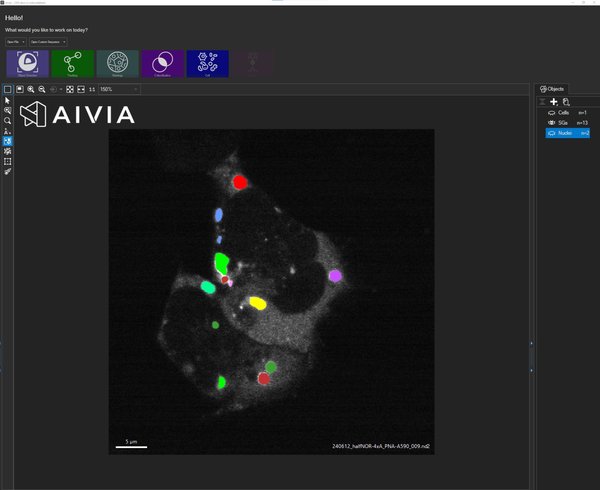The height and width of the screenshot is (490, 600).
Task: Click the lower right panel collapse arrow
Action: pos(532,371)
